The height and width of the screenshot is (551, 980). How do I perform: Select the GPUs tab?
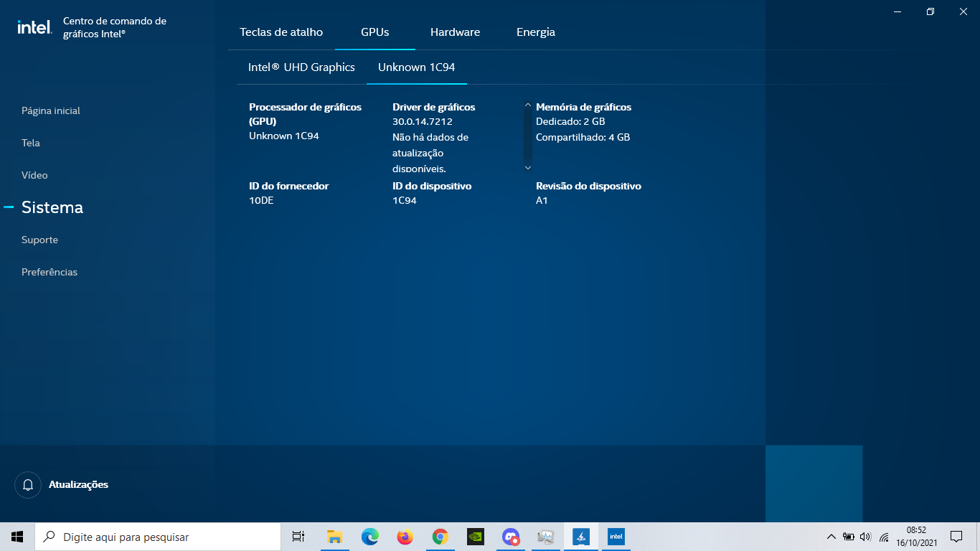[x=375, y=32]
